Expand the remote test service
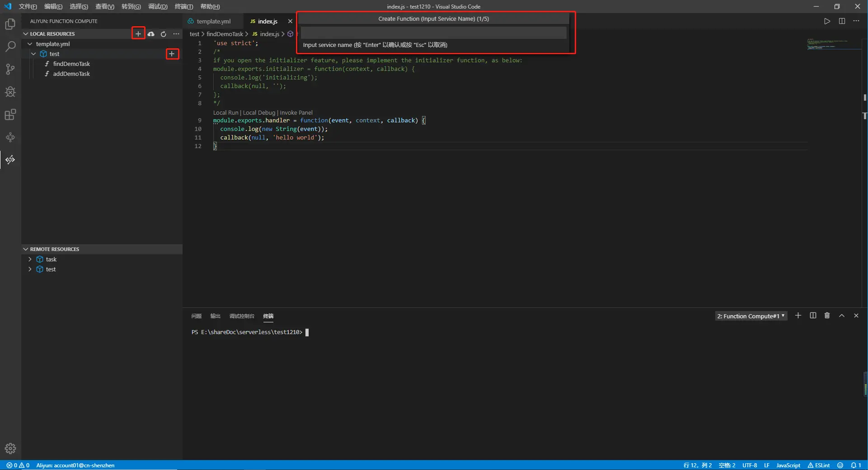The height and width of the screenshot is (470, 868). point(30,269)
